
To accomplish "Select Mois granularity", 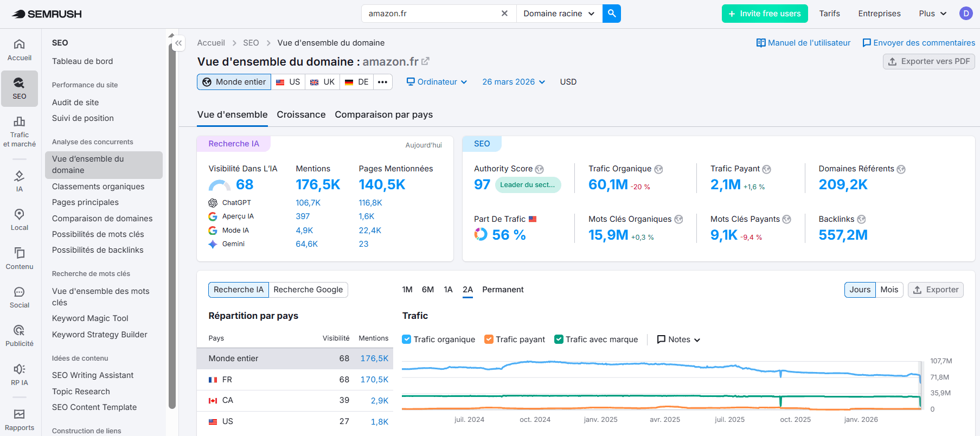I will pyautogui.click(x=889, y=290).
